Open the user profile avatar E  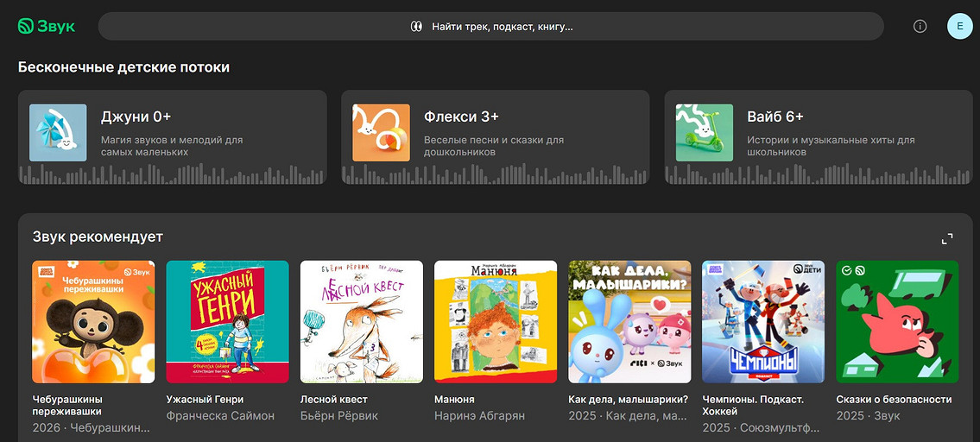(x=959, y=26)
